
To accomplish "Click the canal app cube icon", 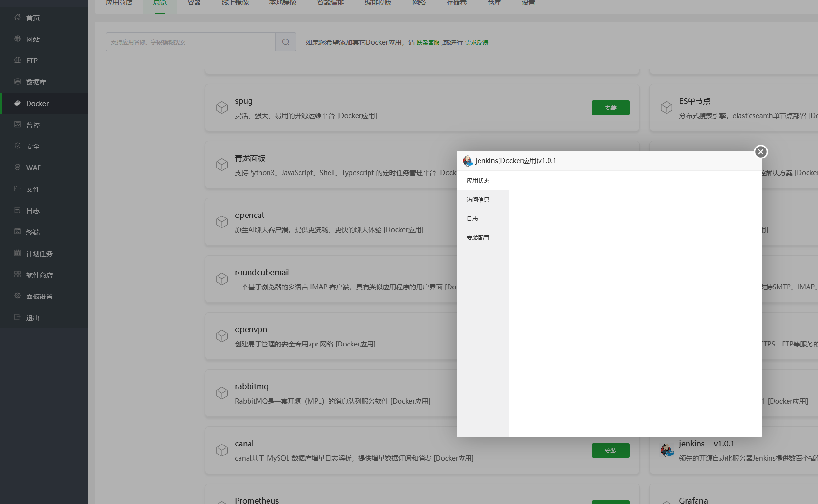I will click(x=222, y=450).
